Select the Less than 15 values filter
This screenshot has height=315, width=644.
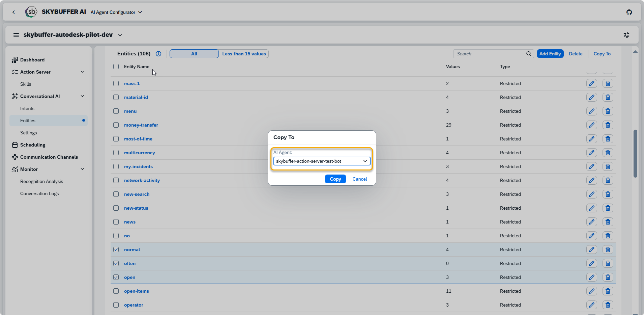[x=244, y=54]
